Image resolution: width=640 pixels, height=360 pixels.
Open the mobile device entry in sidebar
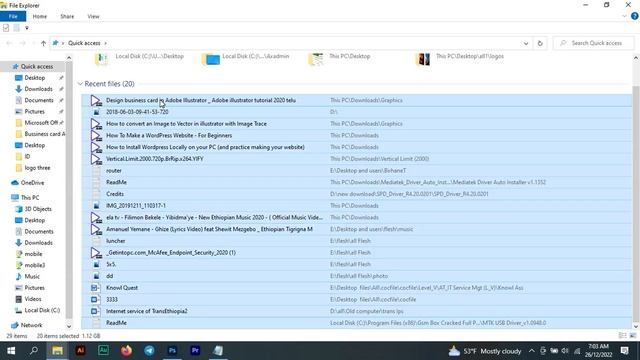33,254
